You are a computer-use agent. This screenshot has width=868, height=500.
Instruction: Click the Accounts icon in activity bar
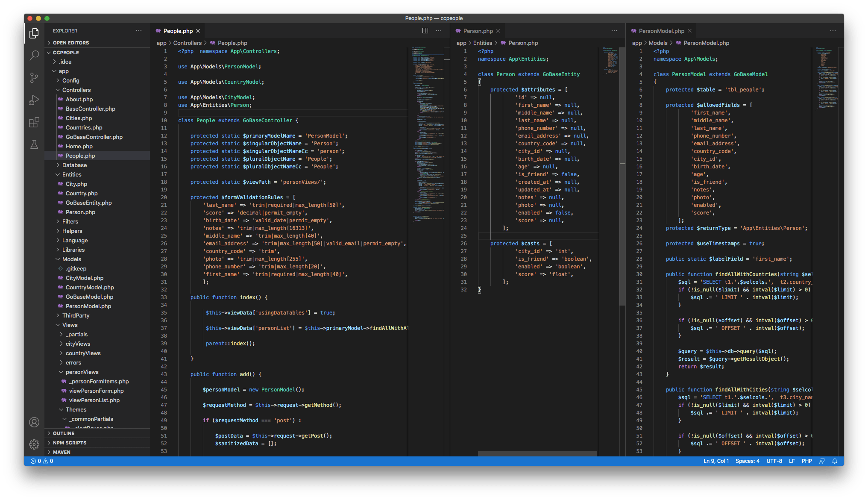[34, 422]
